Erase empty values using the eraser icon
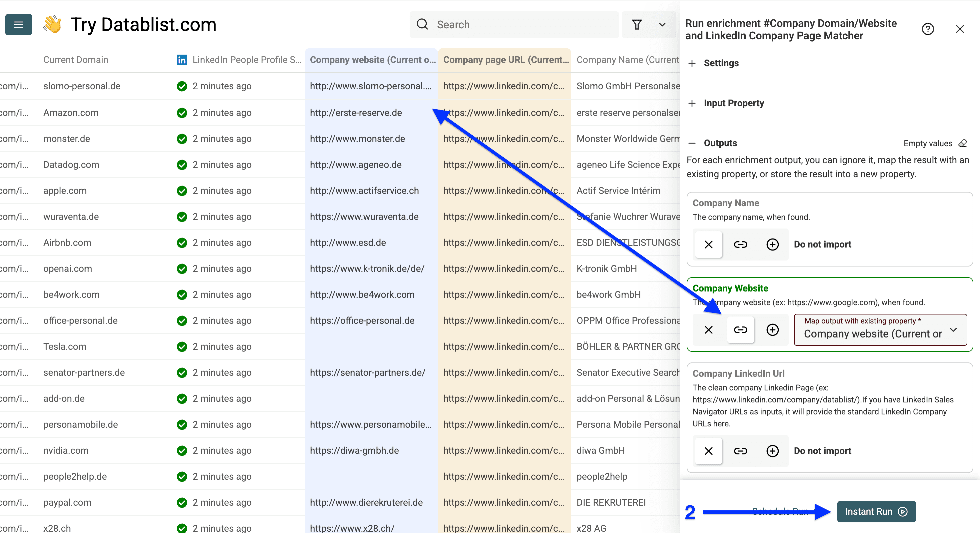The image size is (980, 533). (x=963, y=143)
